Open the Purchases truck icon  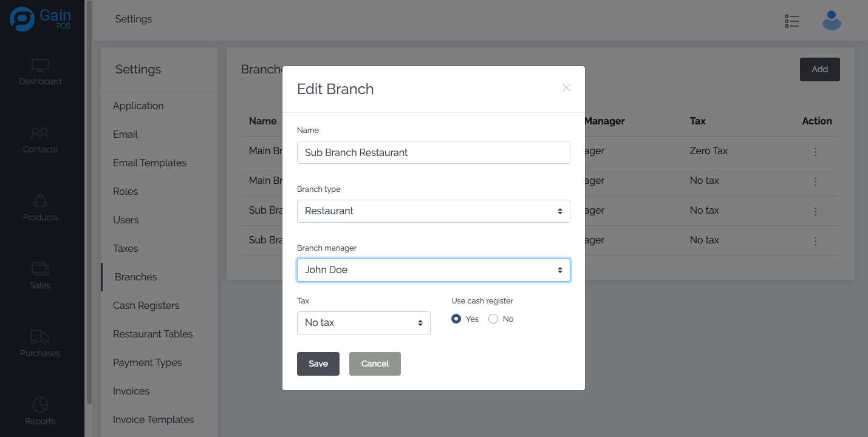(x=40, y=337)
